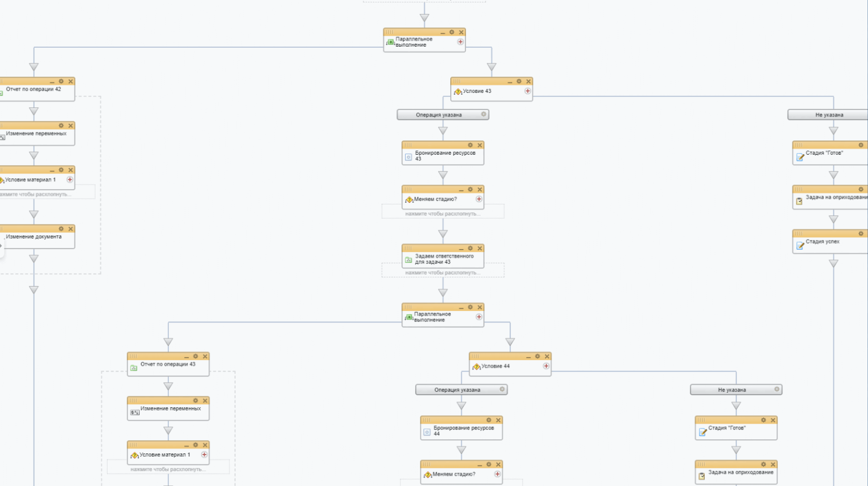The width and height of the screenshot is (868, 486).
Task: Select Не указана branch header under Условие 44
Action: pos(736,390)
